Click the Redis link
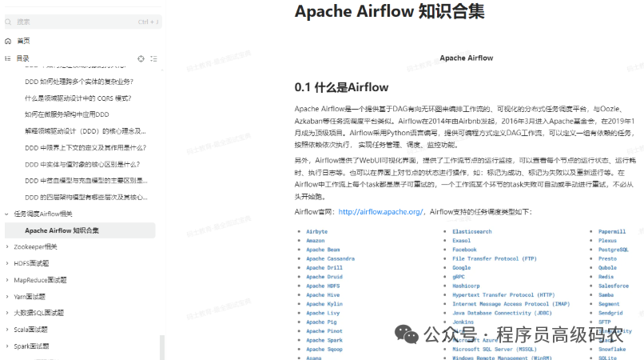 [x=606, y=277]
